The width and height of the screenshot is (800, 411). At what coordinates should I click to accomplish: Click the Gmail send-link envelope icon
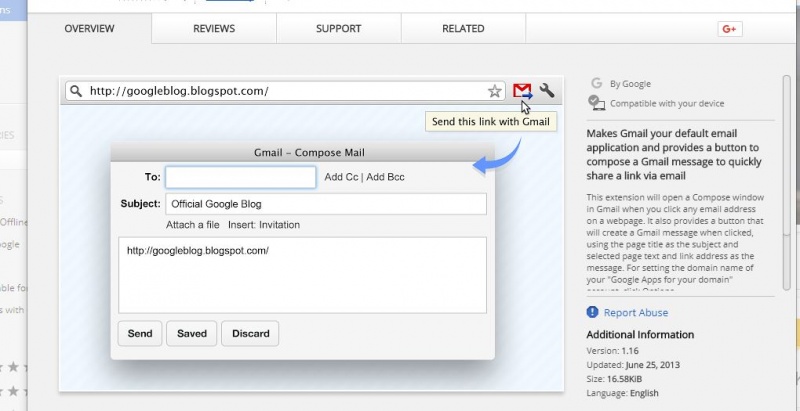click(522, 91)
